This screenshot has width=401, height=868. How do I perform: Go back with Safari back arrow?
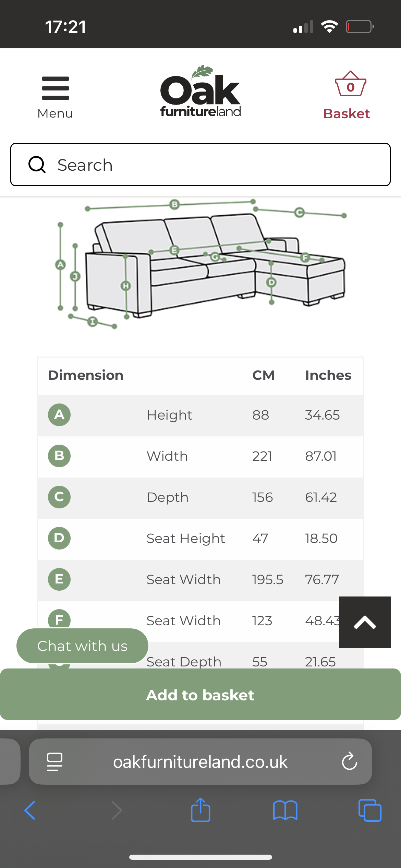click(x=30, y=810)
